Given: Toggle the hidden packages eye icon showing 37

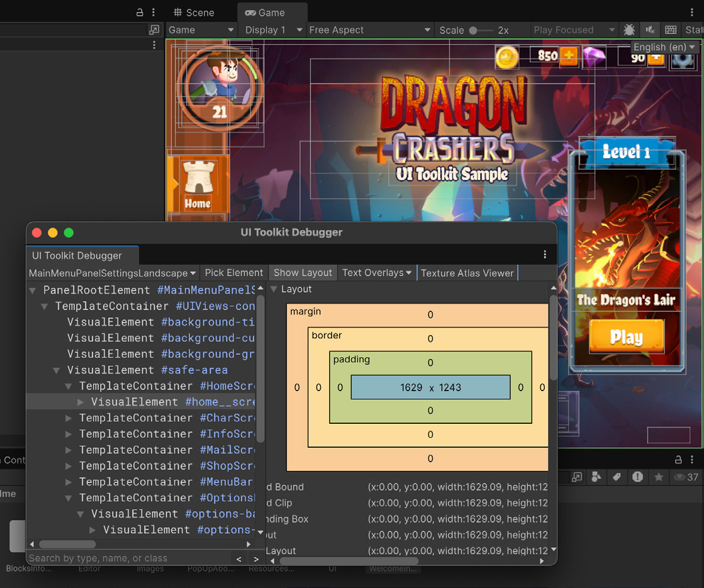Looking at the screenshot, I should coord(686,477).
